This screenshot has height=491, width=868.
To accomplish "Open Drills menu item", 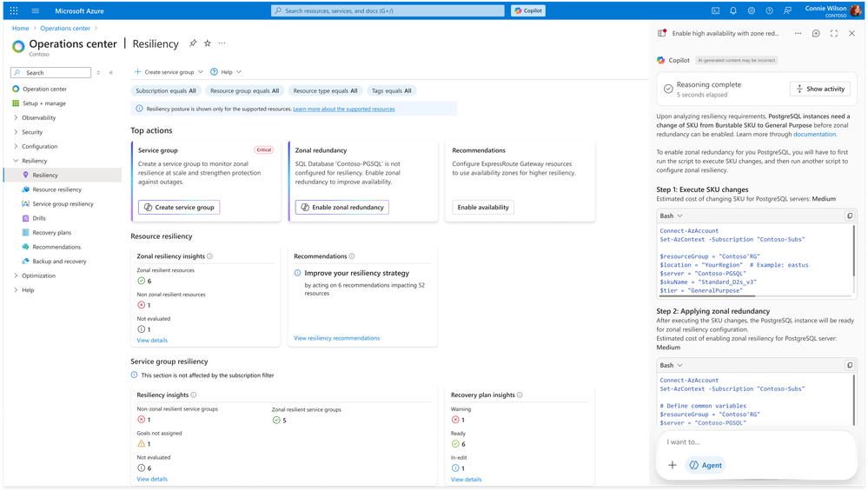I will 39,219.
